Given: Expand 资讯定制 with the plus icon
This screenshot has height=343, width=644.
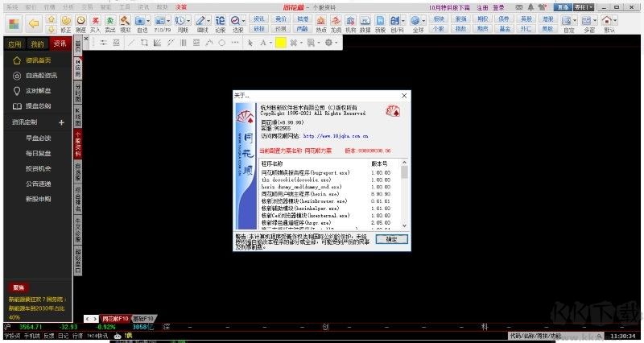Looking at the screenshot, I should click(61, 122).
